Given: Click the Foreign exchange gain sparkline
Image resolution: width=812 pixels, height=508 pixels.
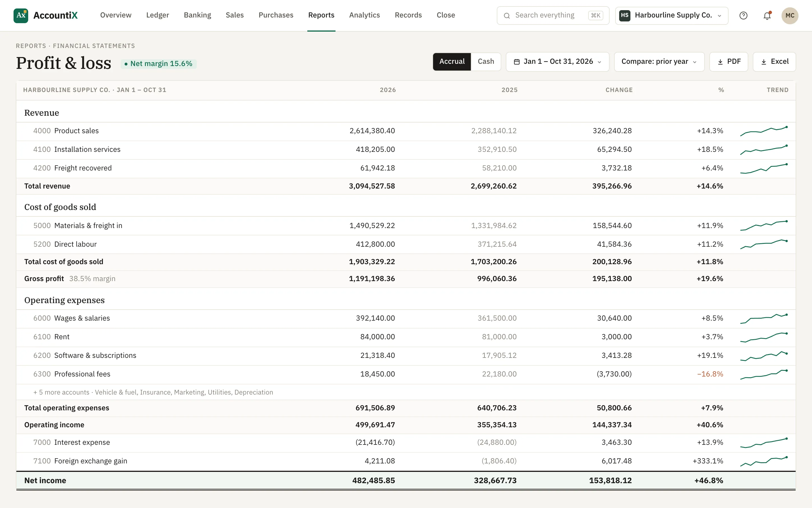Looking at the screenshot, I should 764,461.
